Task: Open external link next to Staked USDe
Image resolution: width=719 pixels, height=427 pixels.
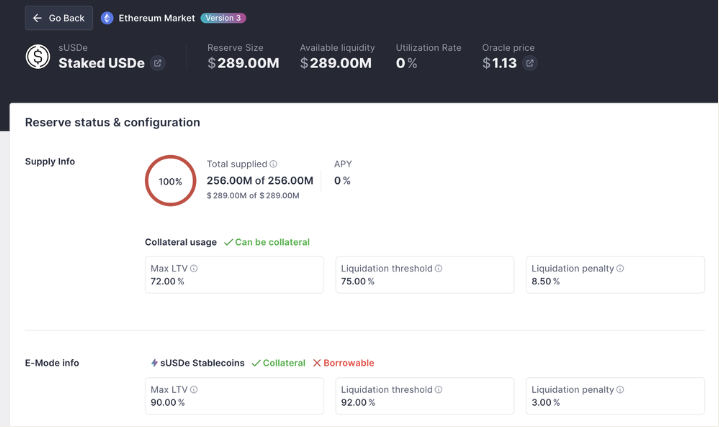Action: [157, 63]
